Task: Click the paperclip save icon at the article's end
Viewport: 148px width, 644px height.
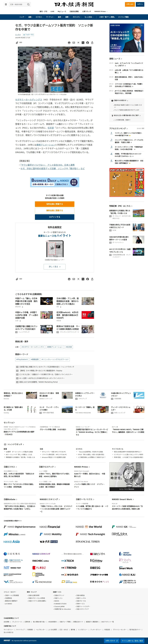Action: tap(17, 279)
